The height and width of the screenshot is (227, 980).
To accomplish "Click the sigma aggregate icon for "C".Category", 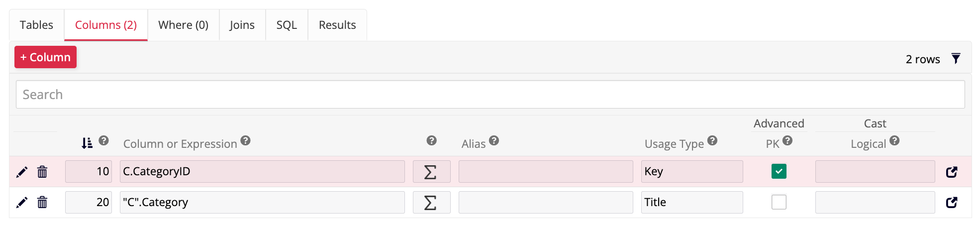I will pyautogui.click(x=431, y=203).
